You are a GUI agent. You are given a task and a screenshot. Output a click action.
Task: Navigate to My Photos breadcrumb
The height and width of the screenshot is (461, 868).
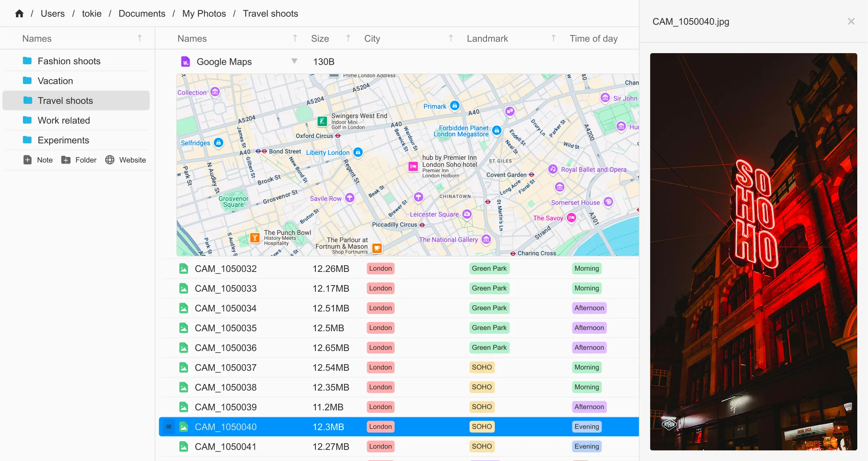coord(204,14)
